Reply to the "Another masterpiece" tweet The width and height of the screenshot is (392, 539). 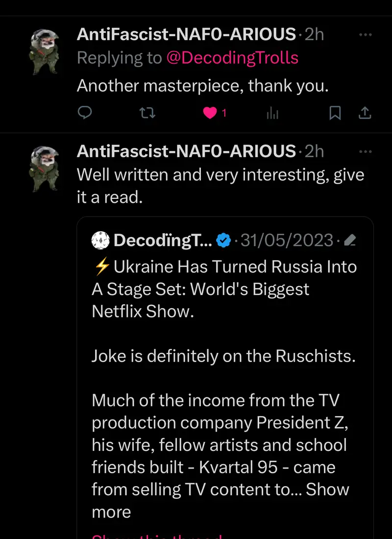click(85, 113)
